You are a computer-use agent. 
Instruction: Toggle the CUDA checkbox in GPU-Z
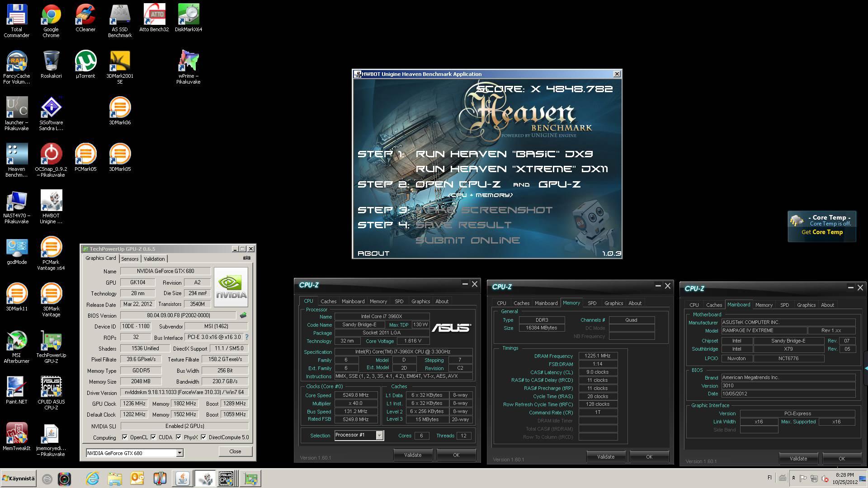(x=153, y=437)
